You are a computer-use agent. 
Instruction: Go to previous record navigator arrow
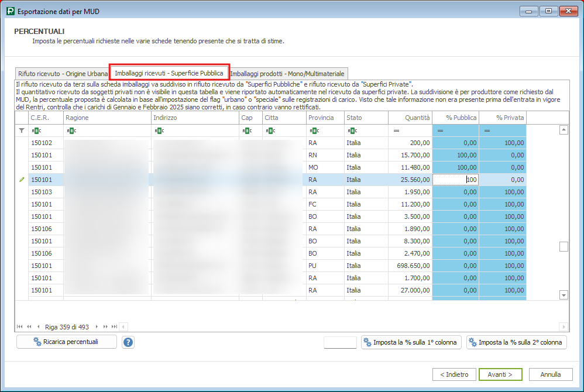pos(39,327)
